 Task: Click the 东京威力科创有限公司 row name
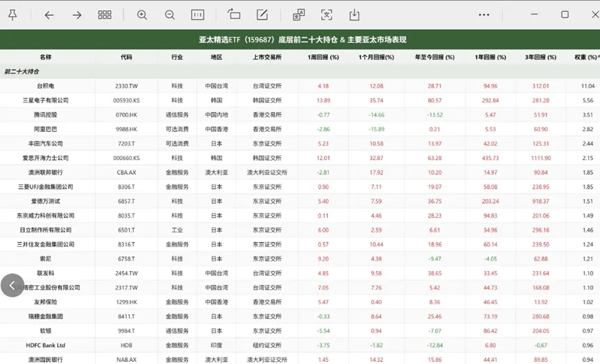[46, 216]
